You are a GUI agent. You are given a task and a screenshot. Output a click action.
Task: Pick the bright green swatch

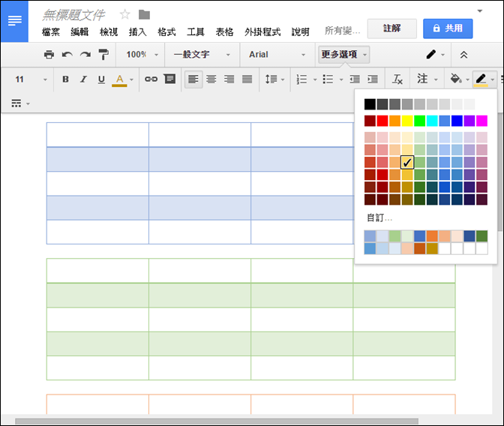click(420, 121)
